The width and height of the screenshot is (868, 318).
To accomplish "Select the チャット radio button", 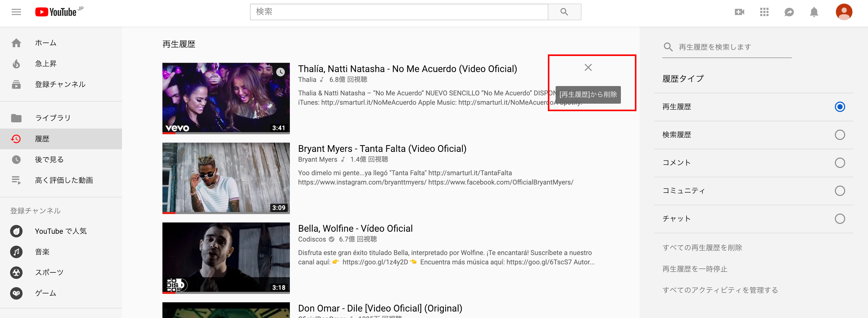I will tap(839, 219).
